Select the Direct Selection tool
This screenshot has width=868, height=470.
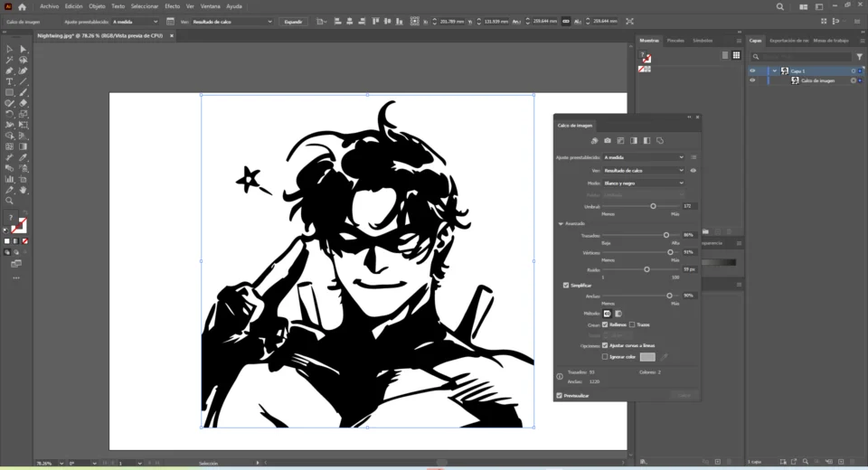[24, 50]
